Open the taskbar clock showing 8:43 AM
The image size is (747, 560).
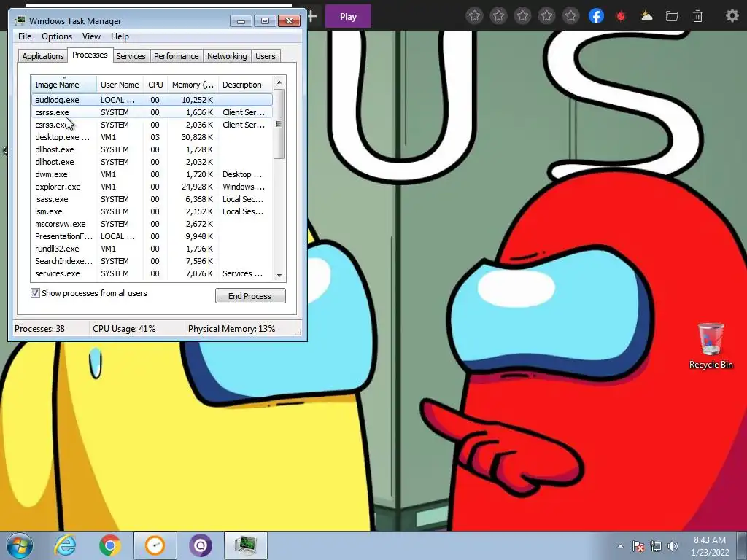coord(710,546)
